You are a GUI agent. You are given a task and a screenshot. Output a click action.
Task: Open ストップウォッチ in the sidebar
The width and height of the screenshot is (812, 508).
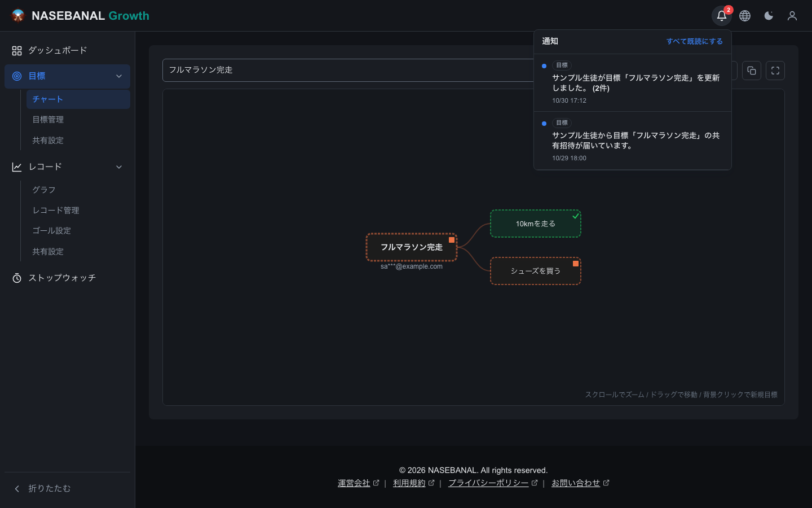67,278
